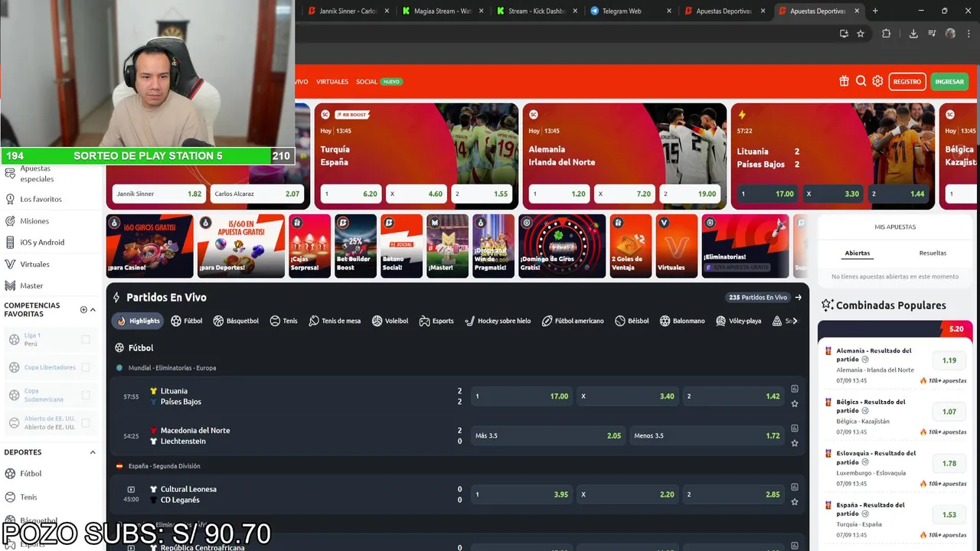Open the Domingo de Giros Gratis promo
The width and height of the screenshot is (980, 551).
(562, 246)
